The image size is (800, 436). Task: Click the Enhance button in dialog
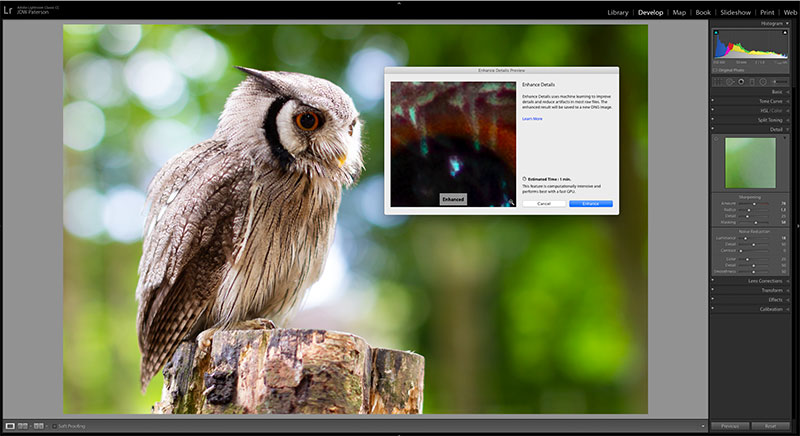click(591, 203)
